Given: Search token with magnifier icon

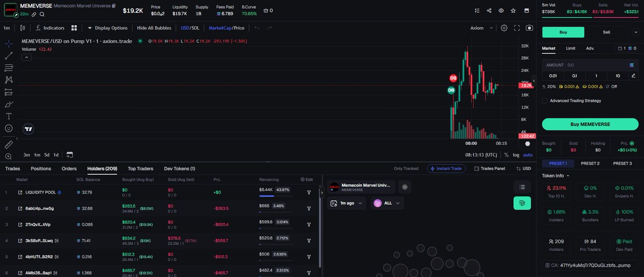Looking at the screenshot, I should pyautogui.click(x=42, y=14).
